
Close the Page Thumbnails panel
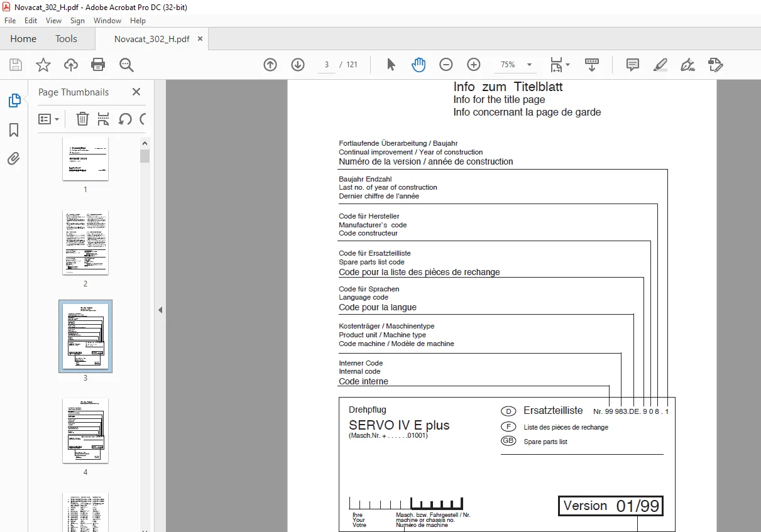click(136, 92)
